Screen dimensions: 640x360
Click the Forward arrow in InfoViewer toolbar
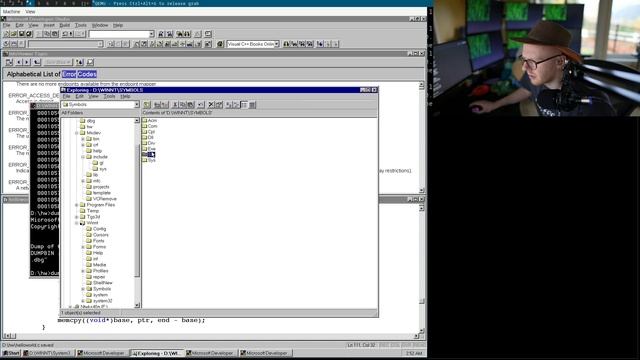pos(27,62)
